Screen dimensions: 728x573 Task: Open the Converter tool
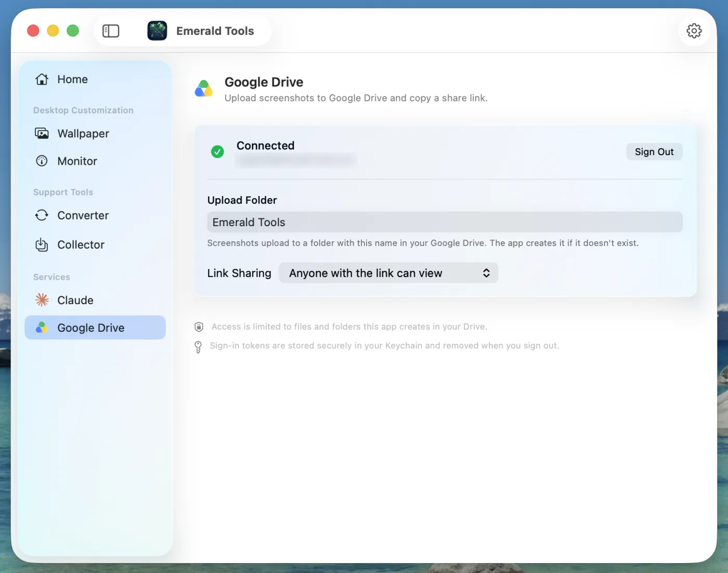click(x=95, y=215)
